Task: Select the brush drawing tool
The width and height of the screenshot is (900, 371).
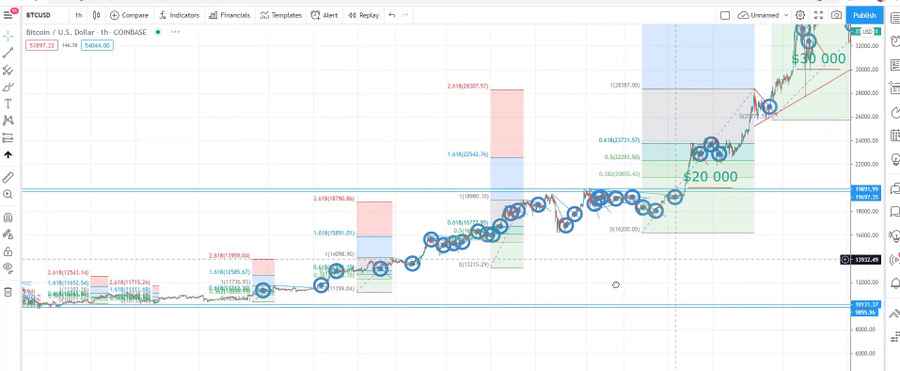Action: pyautogui.click(x=8, y=87)
